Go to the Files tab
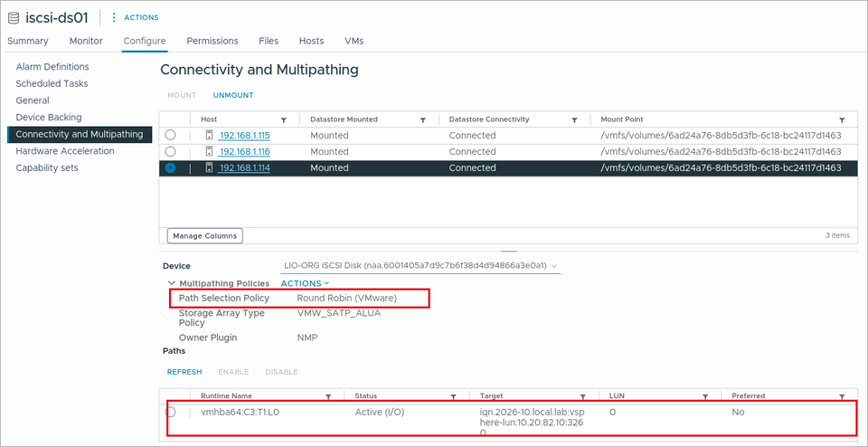The width and height of the screenshot is (868, 447). tap(269, 41)
